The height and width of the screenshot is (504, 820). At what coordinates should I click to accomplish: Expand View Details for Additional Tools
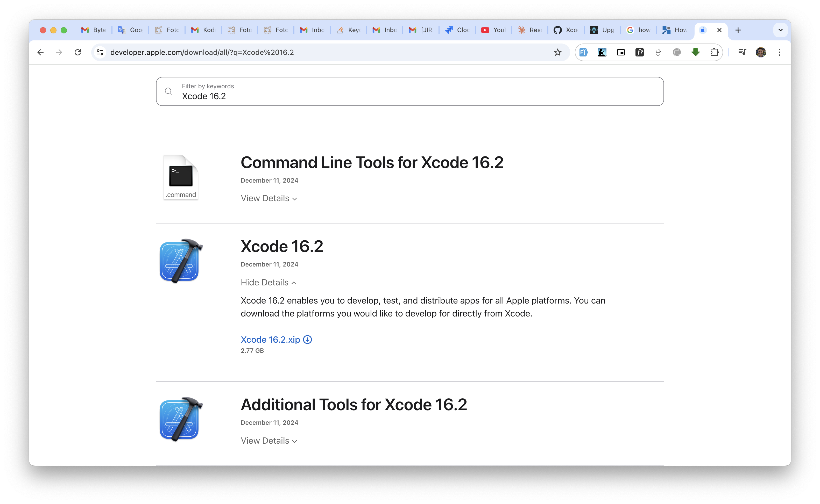click(x=269, y=441)
